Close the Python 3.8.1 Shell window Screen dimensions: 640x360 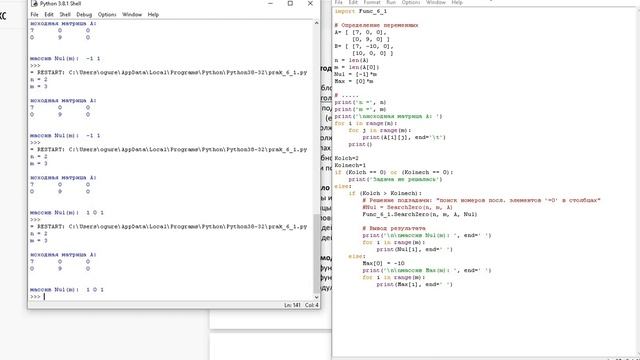click(x=310, y=3)
